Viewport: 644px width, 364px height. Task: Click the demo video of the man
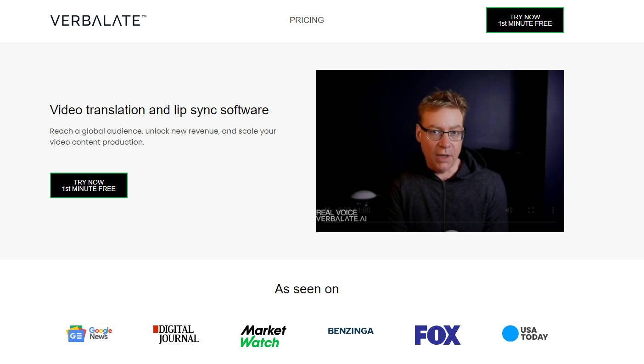pyautogui.click(x=440, y=138)
